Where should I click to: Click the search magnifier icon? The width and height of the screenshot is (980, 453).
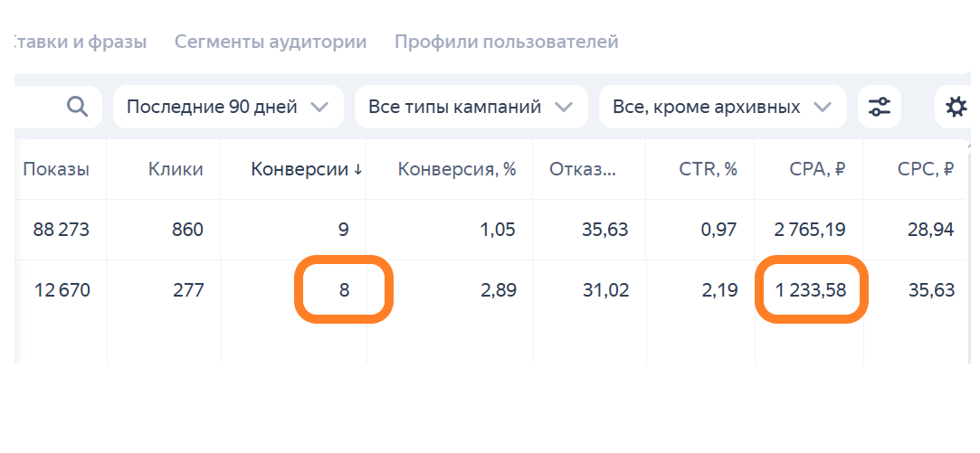pos(78,107)
